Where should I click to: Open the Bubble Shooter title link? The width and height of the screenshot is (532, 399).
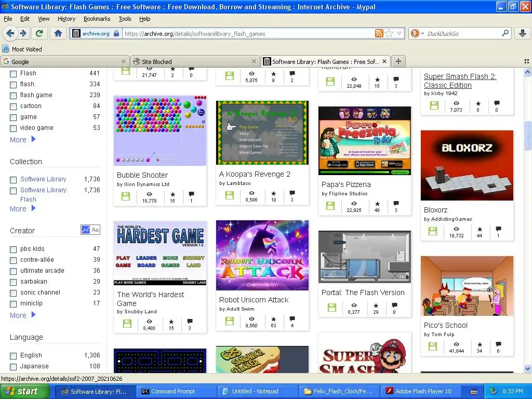pyautogui.click(x=142, y=175)
